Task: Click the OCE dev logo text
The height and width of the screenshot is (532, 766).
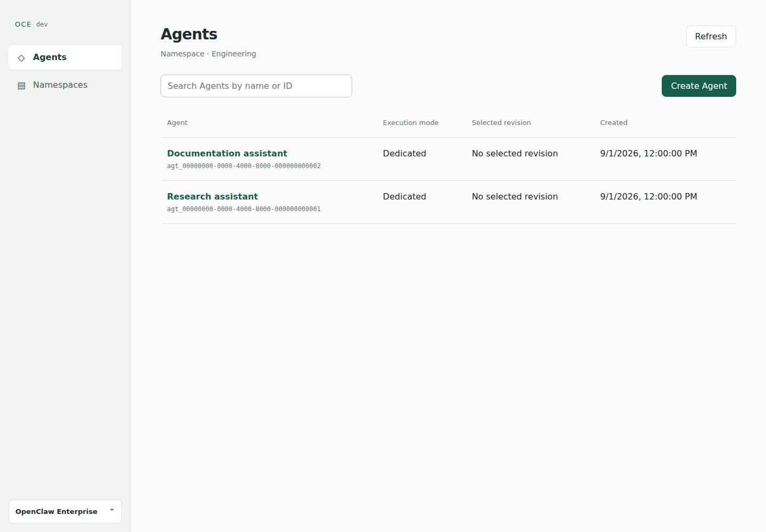Action: click(x=31, y=24)
